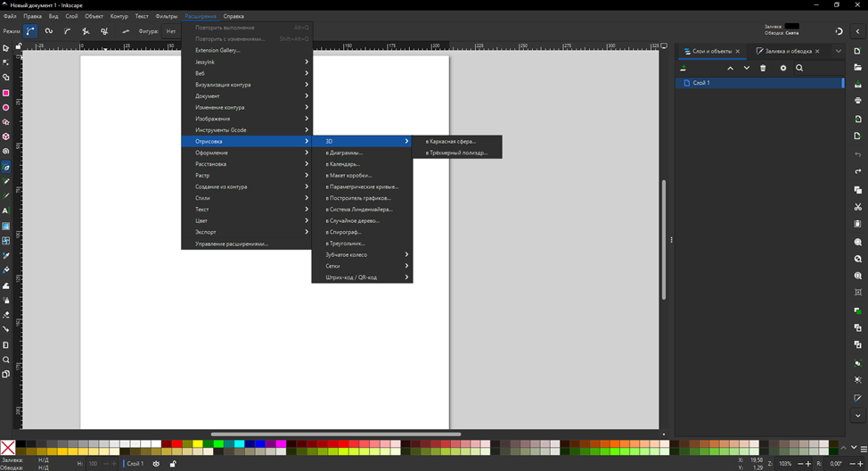868x471 pixels.
Task: Click the Print icon
Action: [857, 100]
